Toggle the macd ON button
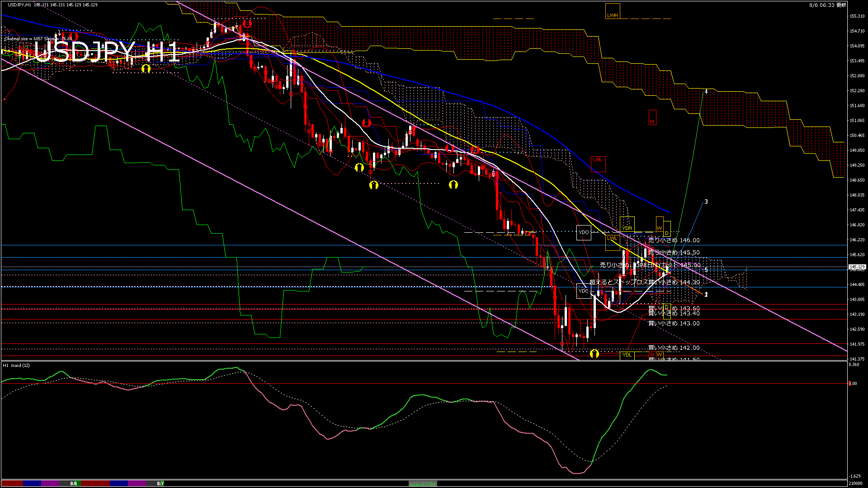The image size is (868, 488). coord(423,483)
